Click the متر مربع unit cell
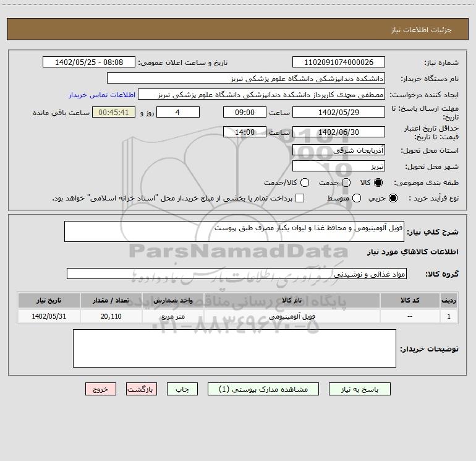The width and height of the screenshot is (476, 461). click(x=172, y=316)
